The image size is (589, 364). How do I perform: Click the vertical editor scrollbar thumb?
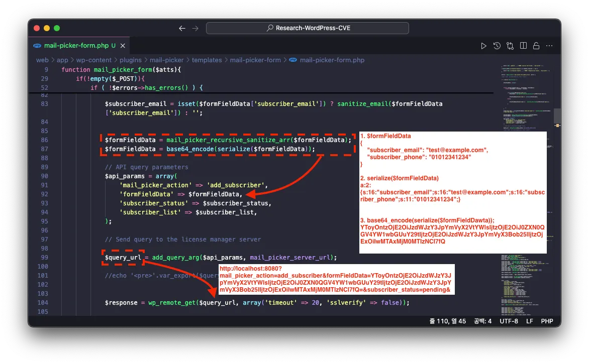pyautogui.click(x=557, y=116)
